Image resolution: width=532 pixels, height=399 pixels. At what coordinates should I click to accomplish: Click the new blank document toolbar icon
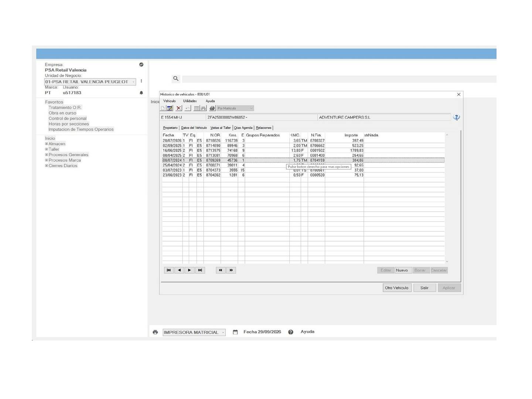click(163, 108)
